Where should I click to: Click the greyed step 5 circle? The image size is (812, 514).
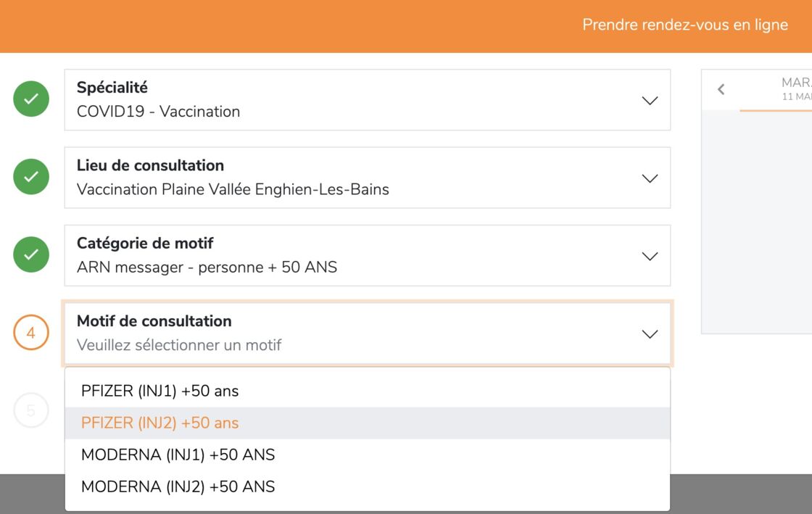(x=31, y=410)
